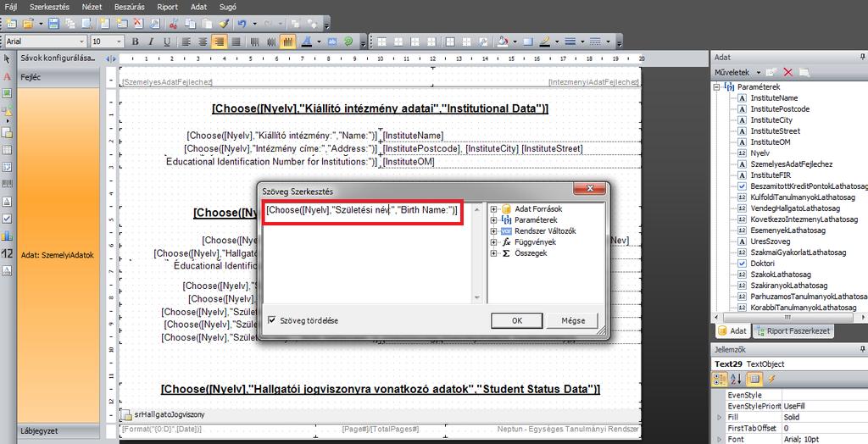Screen dimensions: 868x444
Task: Click inside the Choose expression text field
Action: pos(363,210)
